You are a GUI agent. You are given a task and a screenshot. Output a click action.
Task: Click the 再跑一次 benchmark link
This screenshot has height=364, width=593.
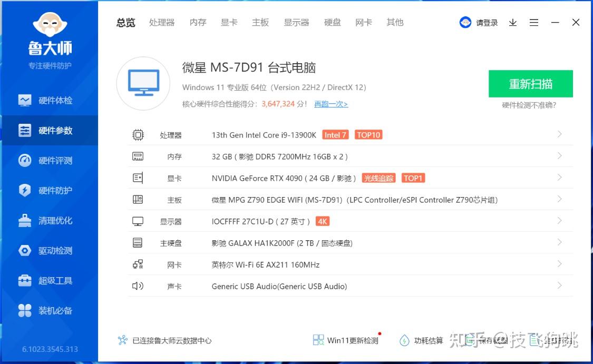pos(330,104)
